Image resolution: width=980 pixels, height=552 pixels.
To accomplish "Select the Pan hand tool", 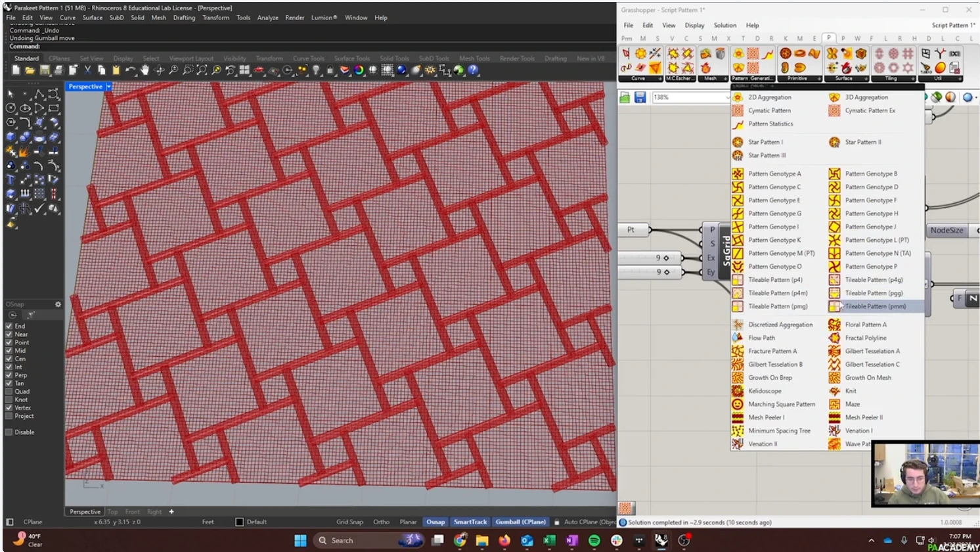I will (145, 70).
